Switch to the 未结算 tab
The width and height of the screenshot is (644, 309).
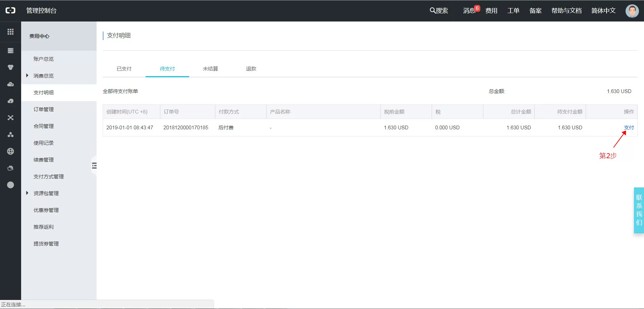(x=210, y=69)
